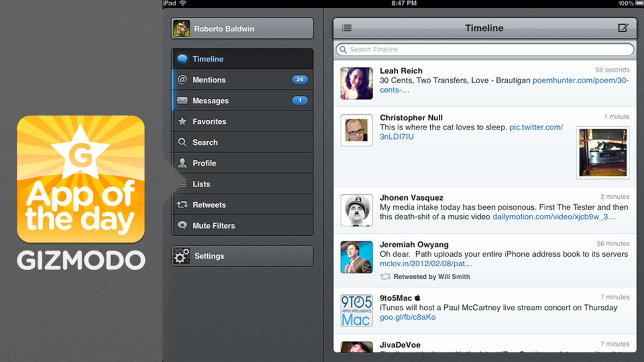Viewport: 644px width, 362px height.
Task: Click the Mentions @ icon
Action: pyautogui.click(x=182, y=80)
